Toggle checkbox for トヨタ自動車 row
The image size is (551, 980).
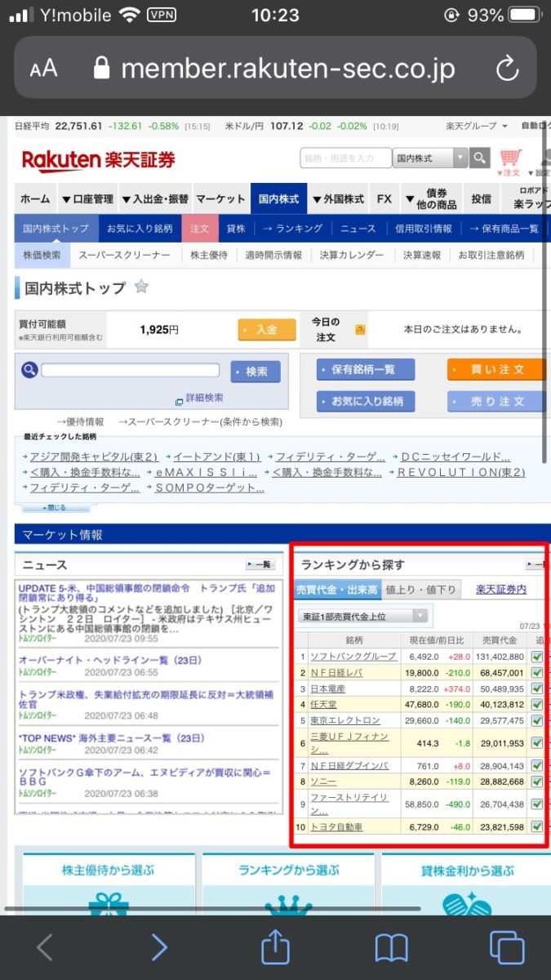click(x=537, y=827)
